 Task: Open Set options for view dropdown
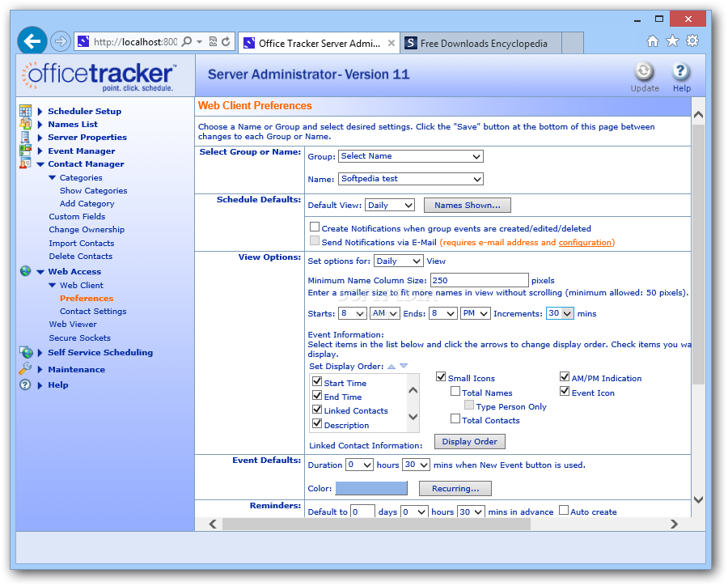[398, 261]
